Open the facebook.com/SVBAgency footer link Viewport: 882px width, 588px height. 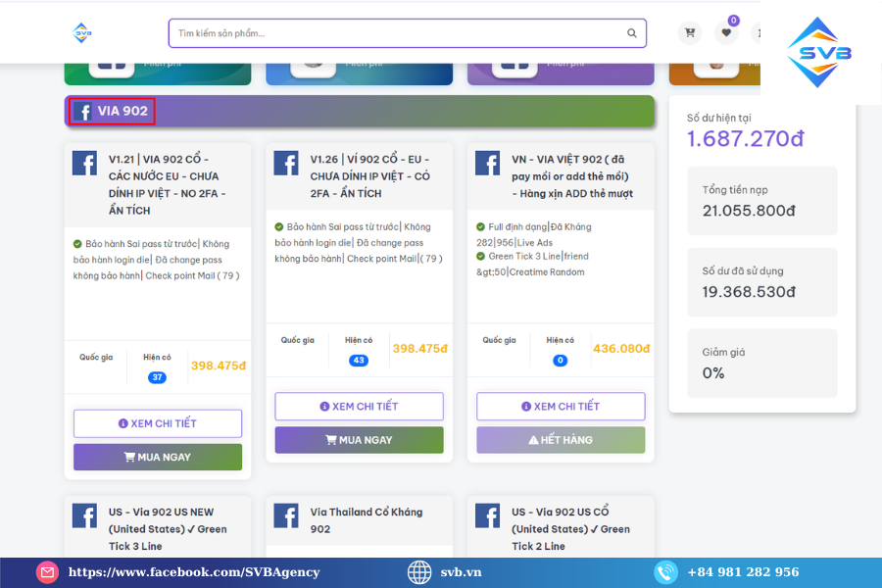(194, 572)
